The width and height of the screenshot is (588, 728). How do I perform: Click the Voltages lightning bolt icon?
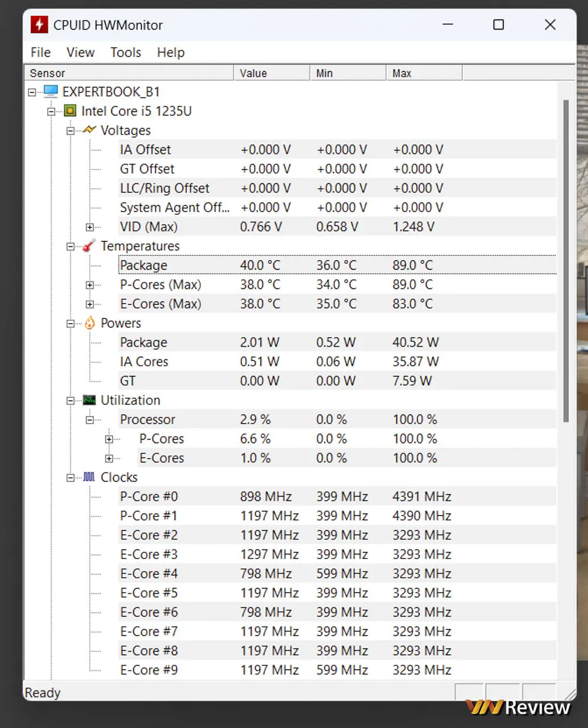89,130
